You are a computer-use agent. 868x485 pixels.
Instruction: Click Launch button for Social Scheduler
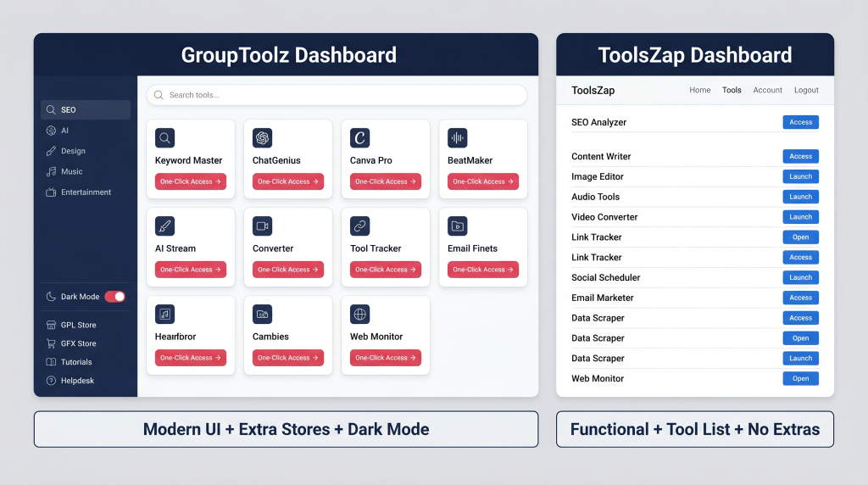click(800, 277)
